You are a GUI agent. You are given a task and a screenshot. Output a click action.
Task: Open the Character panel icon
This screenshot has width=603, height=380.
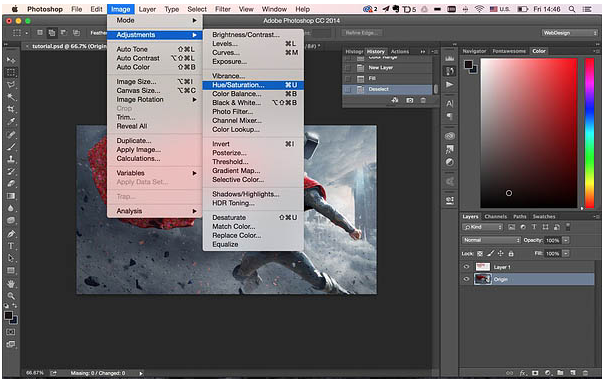click(450, 103)
